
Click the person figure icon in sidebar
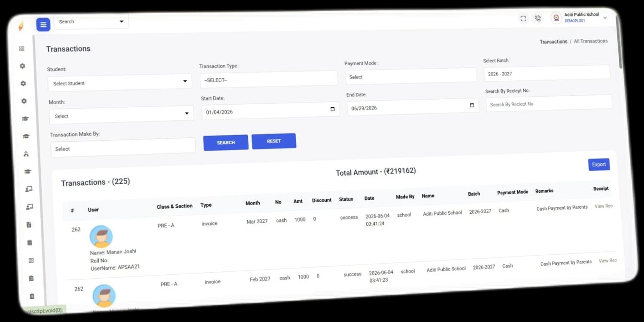pyautogui.click(x=26, y=154)
